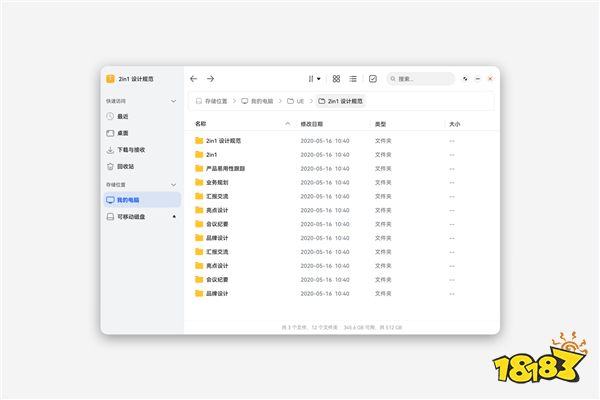
Task: Click the size cell of 业务规划 row
Action: pos(452,183)
